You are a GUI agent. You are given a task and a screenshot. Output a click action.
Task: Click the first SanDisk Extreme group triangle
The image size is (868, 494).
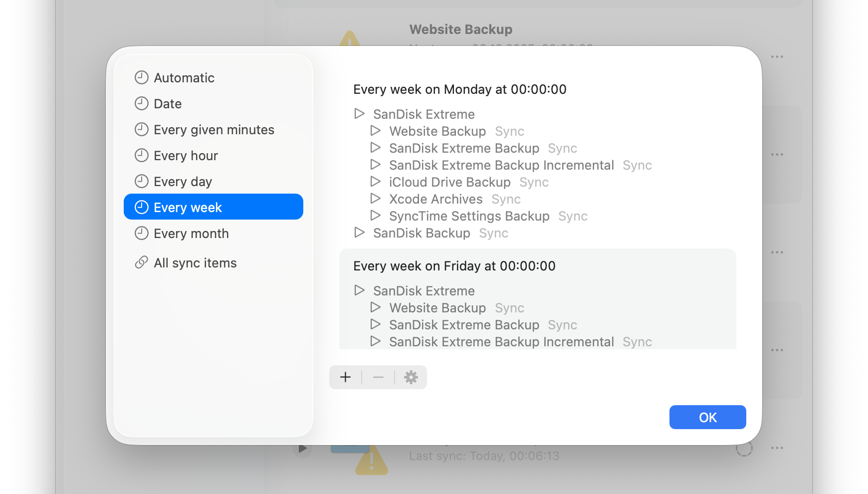[359, 114]
